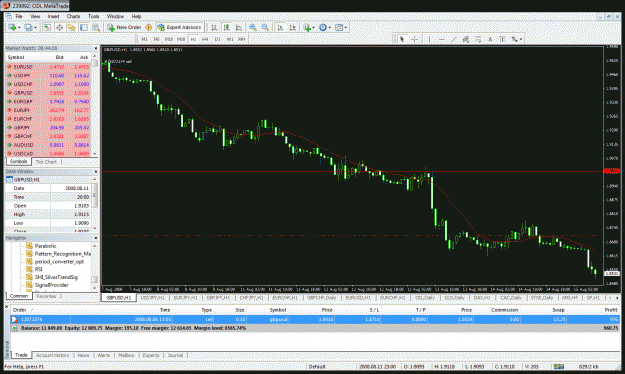Select the Text drawing tool

490,39
